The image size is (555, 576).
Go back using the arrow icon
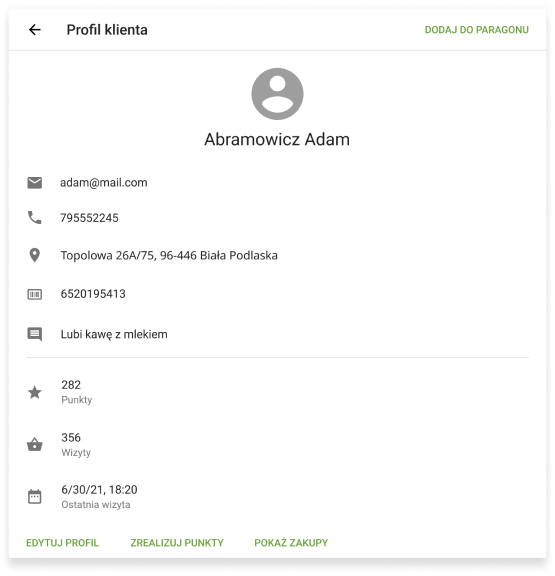35,29
